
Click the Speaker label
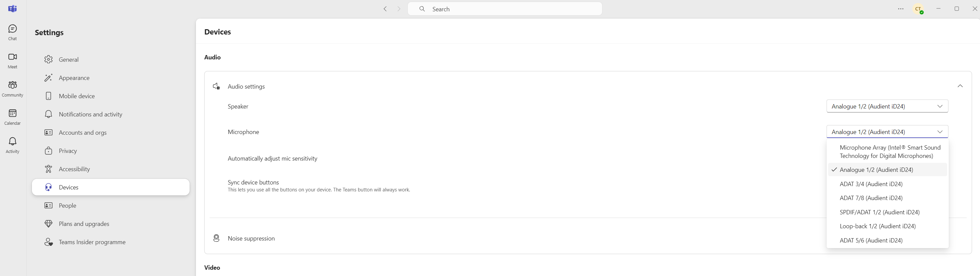(x=238, y=106)
